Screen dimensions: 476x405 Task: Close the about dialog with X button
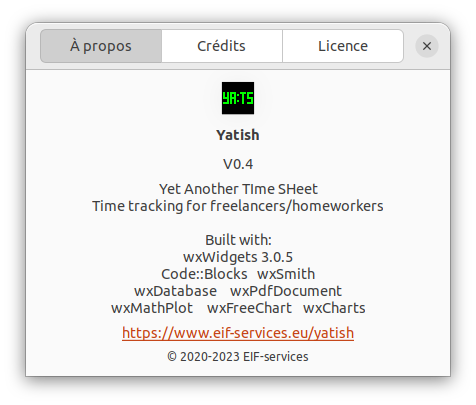(427, 46)
